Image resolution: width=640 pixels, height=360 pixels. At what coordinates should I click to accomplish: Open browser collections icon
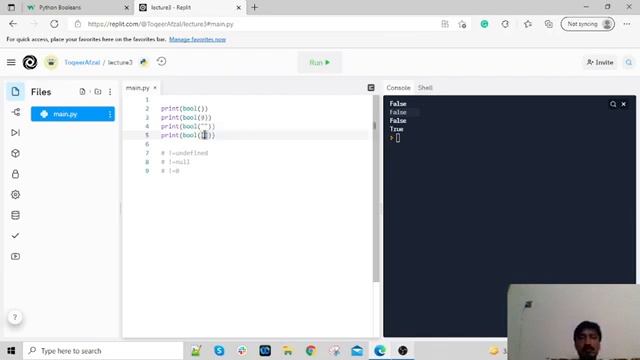(x=549, y=24)
